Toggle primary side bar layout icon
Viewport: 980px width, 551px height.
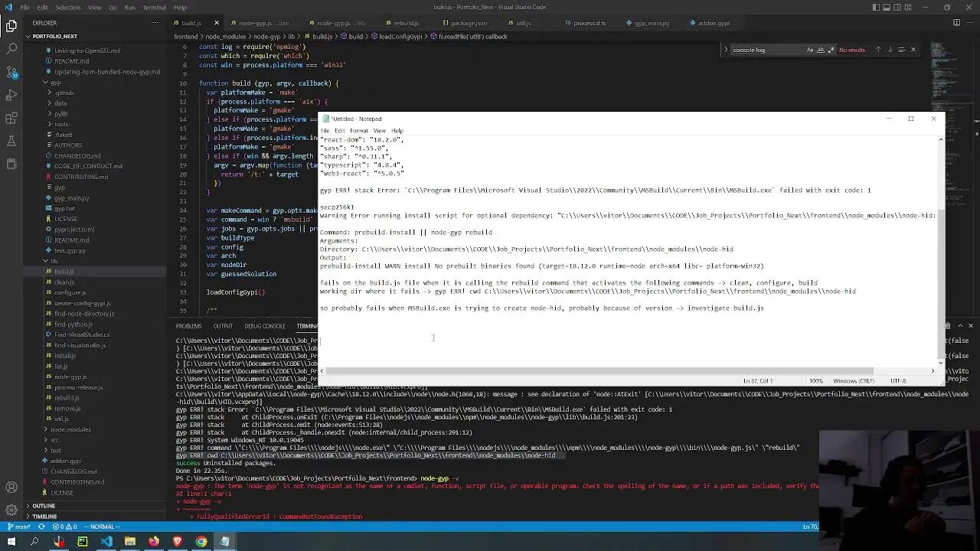[877, 7]
